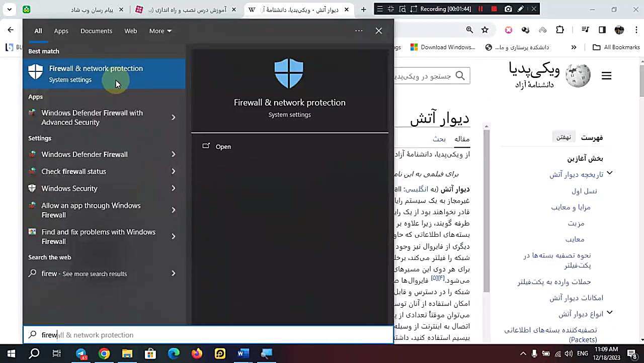Screen dimensions: 644x363
Task: Select Windows Defender Firewall with Advanced Security app
Action: click(x=92, y=117)
